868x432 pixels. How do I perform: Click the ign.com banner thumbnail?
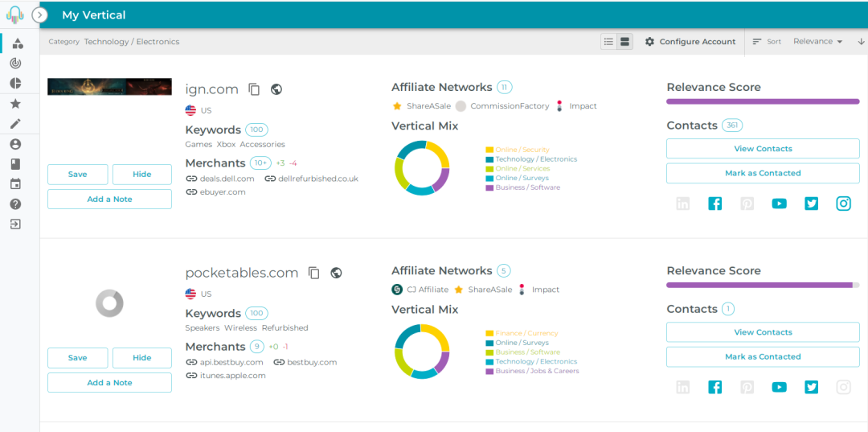pos(109,87)
